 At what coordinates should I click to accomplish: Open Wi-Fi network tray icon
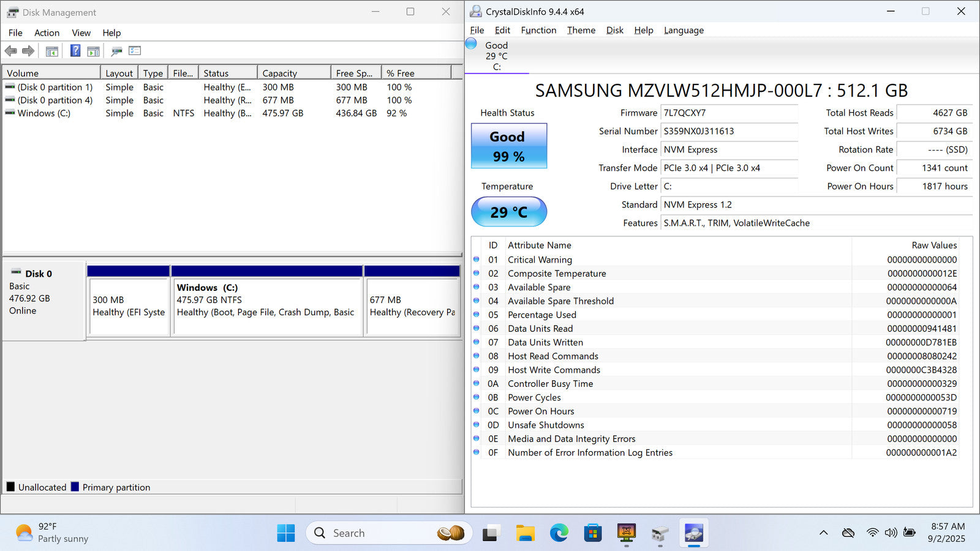[x=873, y=533]
